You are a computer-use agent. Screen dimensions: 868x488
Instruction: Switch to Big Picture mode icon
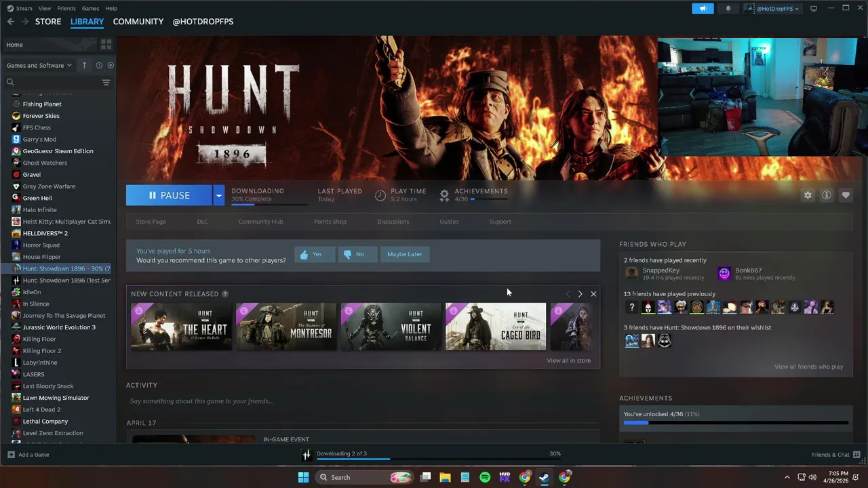(x=814, y=8)
